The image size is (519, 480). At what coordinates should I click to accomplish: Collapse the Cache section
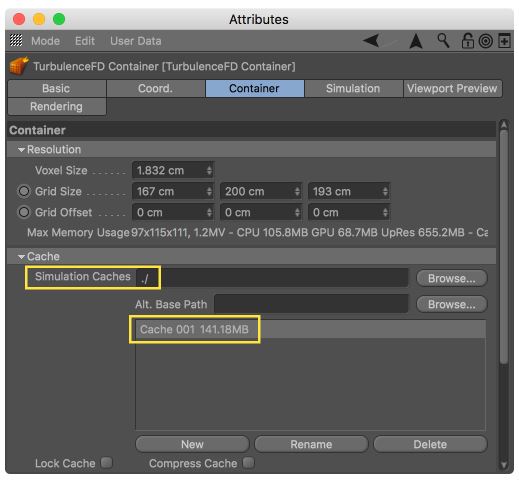click(21, 257)
